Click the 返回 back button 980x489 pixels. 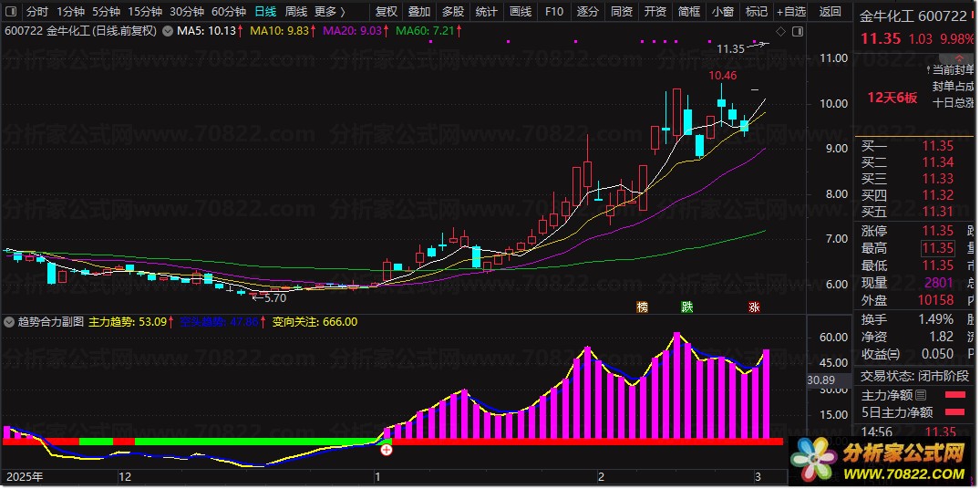point(830,12)
